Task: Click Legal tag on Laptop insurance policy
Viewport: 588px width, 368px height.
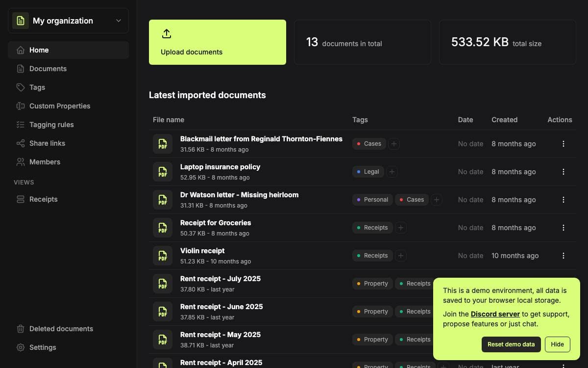Action: [x=367, y=172]
